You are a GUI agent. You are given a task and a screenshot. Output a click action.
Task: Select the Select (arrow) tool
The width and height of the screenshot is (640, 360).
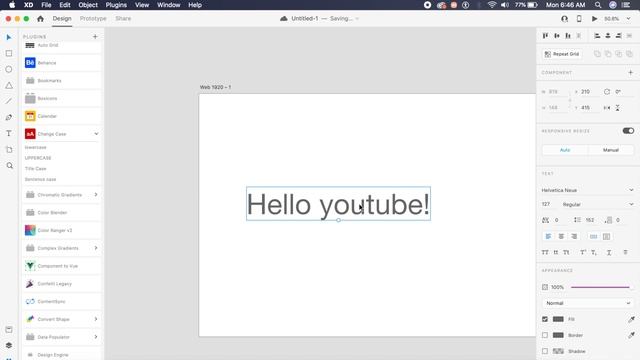click(x=9, y=38)
